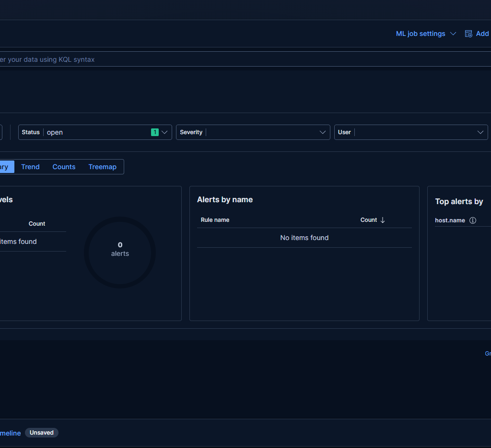Click the 'Top alerts by' panel title
The height and width of the screenshot is (448, 491).
pyautogui.click(x=459, y=201)
